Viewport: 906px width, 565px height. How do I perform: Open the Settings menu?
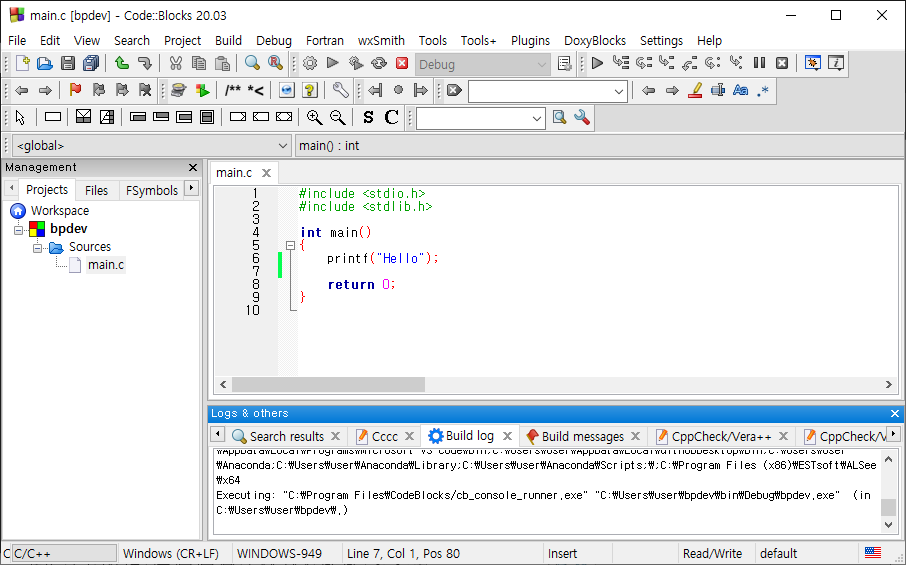pos(661,40)
